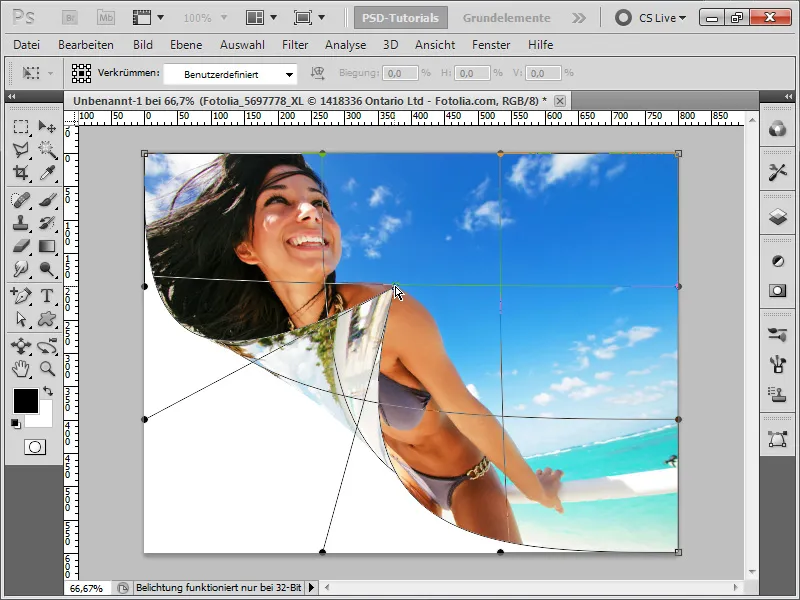This screenshot has height=600, width=800.
Task: Open the Layers panel icon
Action: coord(777,217)
